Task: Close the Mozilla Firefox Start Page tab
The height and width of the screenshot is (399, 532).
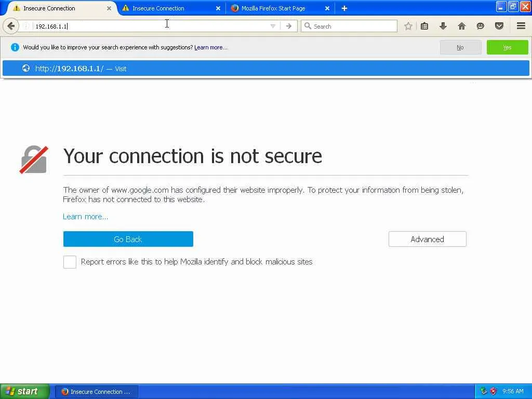Action: 327,8
